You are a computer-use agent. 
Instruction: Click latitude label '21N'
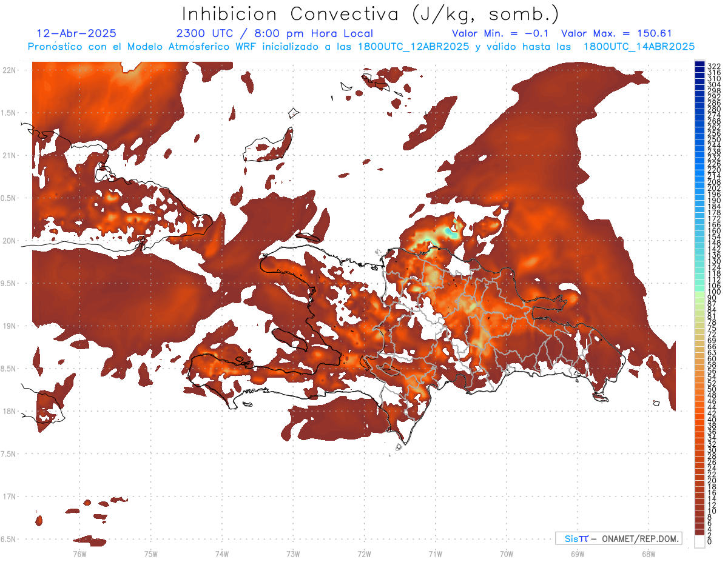pos(9,156)
